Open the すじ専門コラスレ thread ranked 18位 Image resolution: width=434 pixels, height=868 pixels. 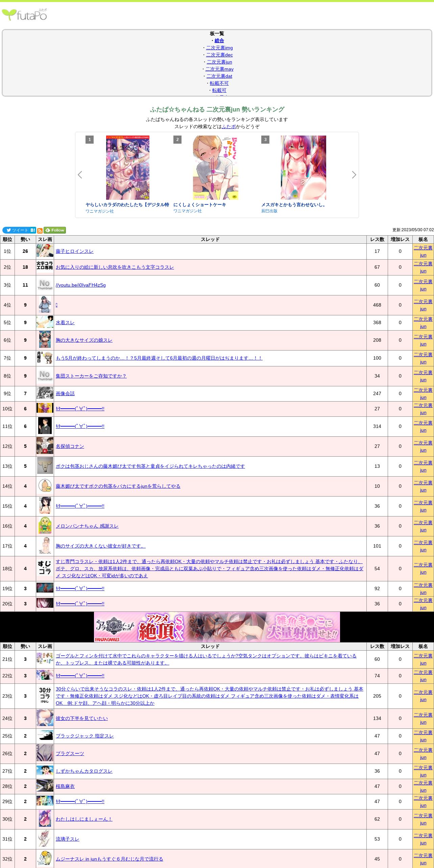pyautogui.click(x=210, y=568)
